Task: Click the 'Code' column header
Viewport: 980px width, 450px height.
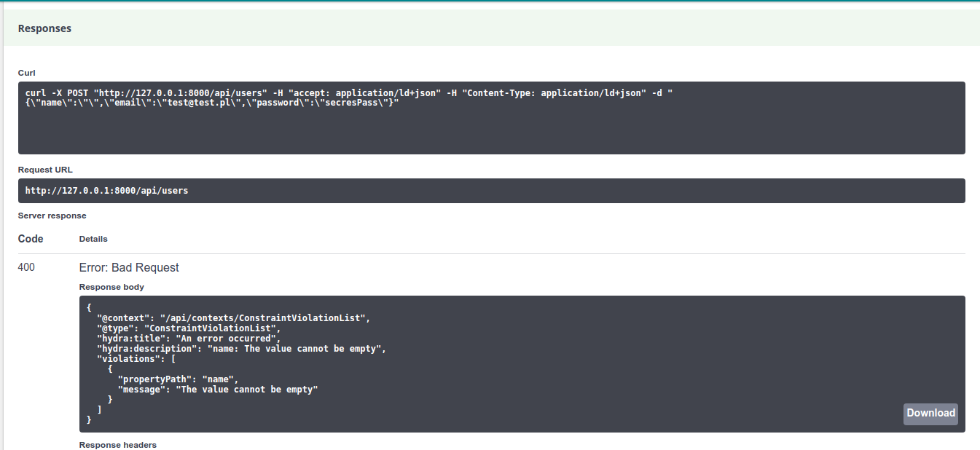Action: coord(31,239)
